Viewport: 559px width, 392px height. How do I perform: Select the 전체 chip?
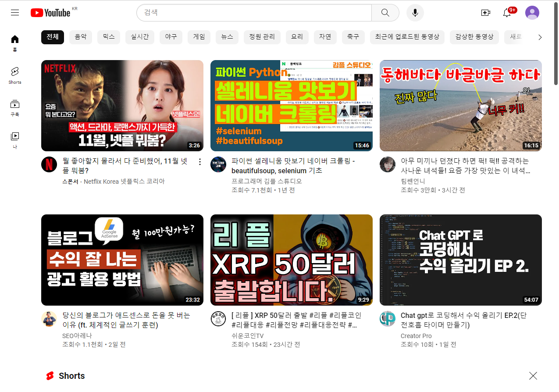53,37
